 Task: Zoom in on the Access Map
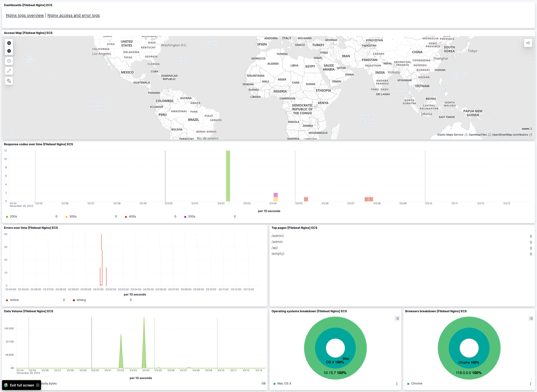point(9,43)
